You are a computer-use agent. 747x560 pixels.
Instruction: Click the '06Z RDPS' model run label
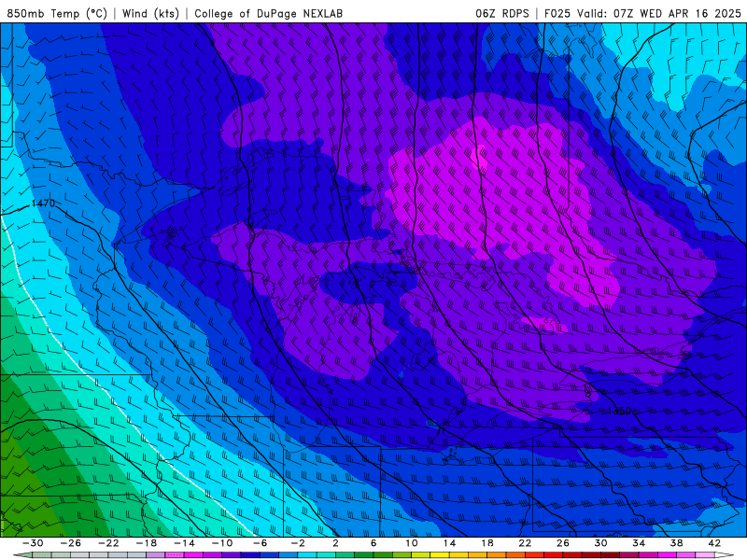coord(502,13)
